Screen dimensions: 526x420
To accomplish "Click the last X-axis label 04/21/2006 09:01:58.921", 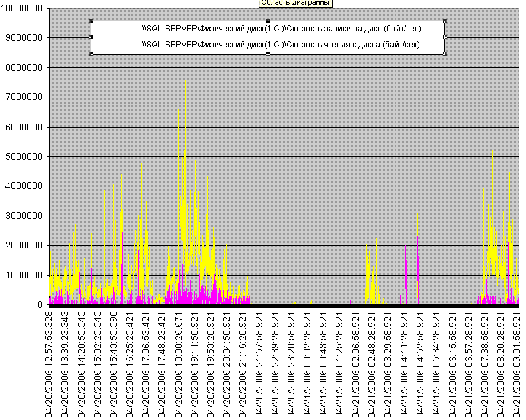I will tap(517, 364).
